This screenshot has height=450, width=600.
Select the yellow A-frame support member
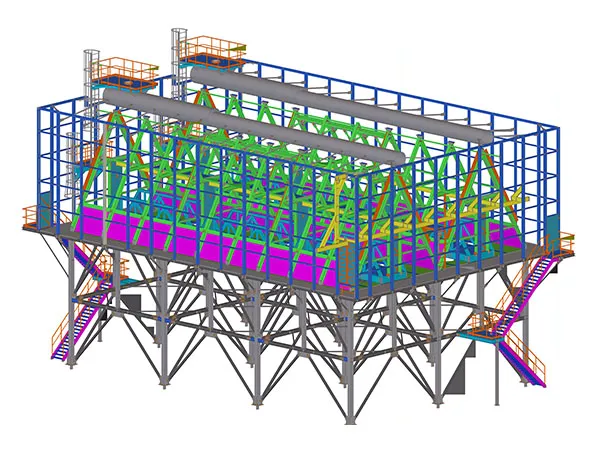335,215
